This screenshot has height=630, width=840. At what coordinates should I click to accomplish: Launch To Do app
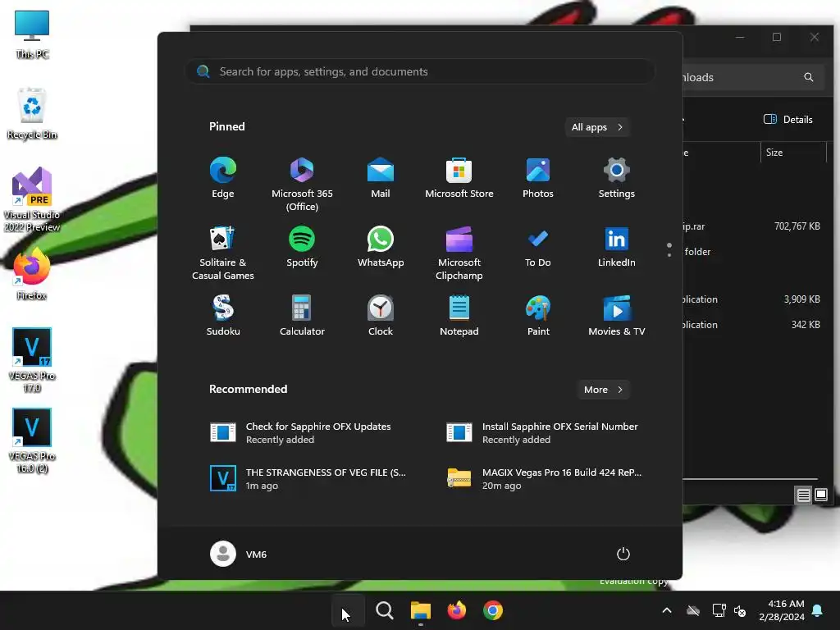point(538,247)
